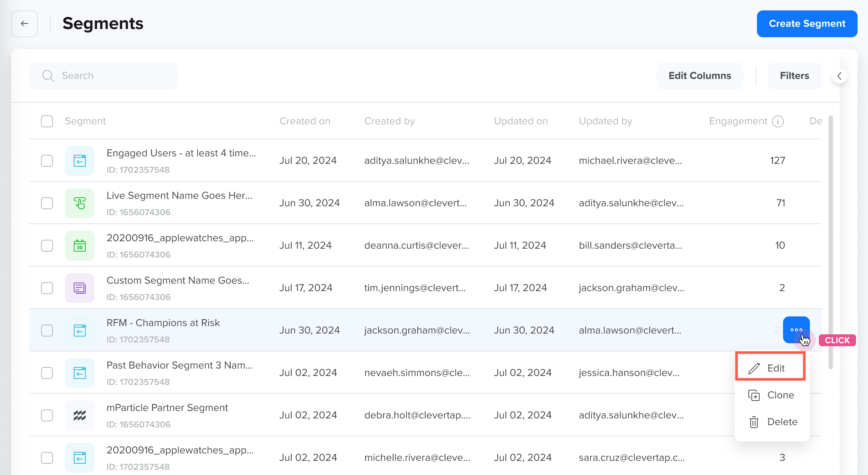Viewport: 868px width, 475px height.
Task: Choose Clone from the context menu
Action: 772,395
